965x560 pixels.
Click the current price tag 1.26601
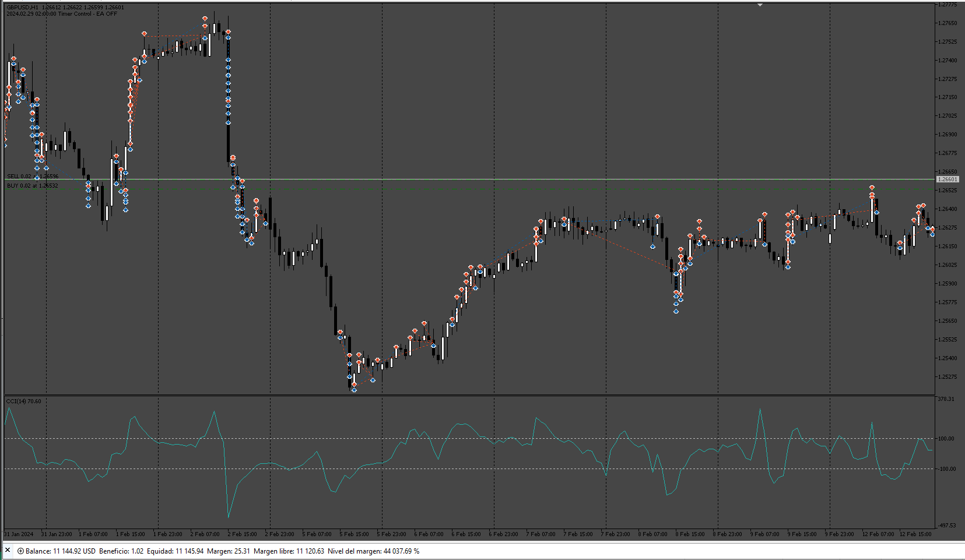[948, 179]
